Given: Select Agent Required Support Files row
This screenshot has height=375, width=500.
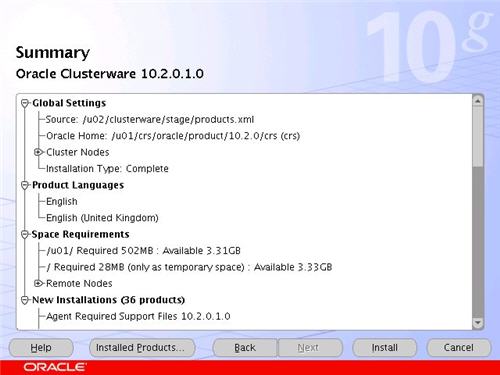Looking at the screenshot, I should click(x=138, y=316).
